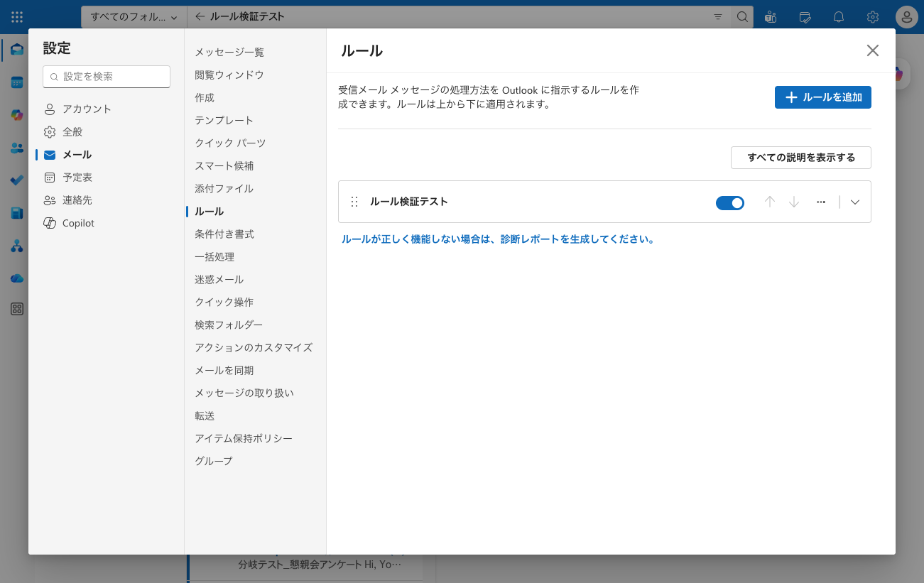The width and height of the screenshot is (924, 583).
Task: Open Calendar in the left app rail
Action: pyautogui.click(x=17, y=82)
